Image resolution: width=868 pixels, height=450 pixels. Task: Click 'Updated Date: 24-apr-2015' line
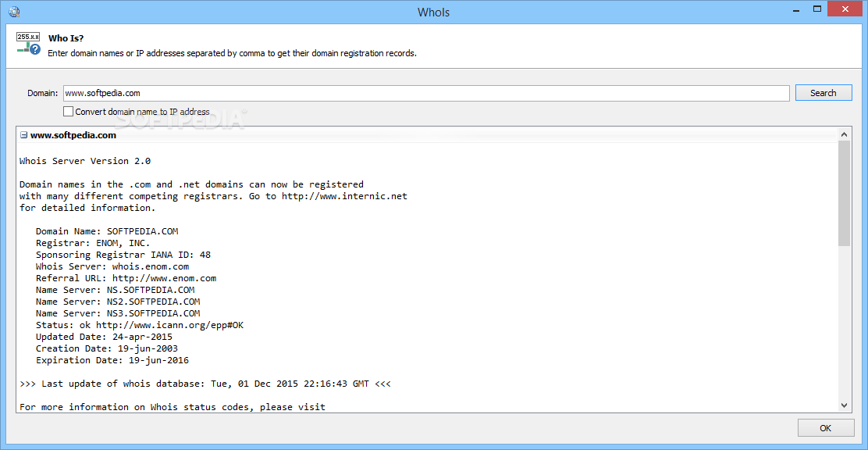[104, 337]
